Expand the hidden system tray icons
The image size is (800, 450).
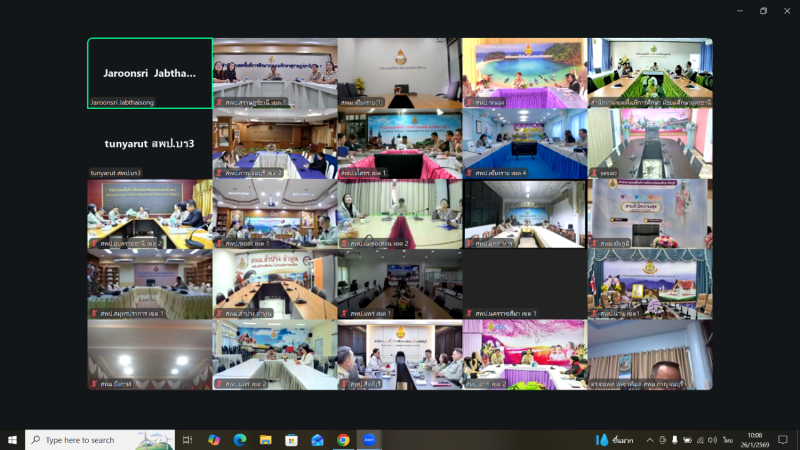[648, 440]
